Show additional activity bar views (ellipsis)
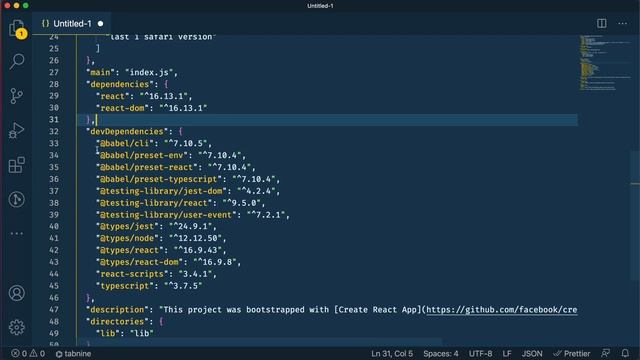 17,234
